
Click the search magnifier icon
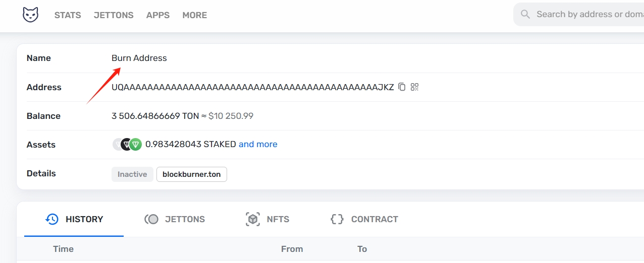point(525,14)
